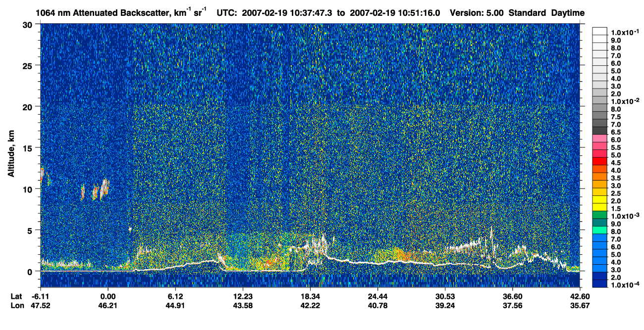Screen dimensions: 644x330
Task: Click colorbar label 7.5
Action: 617,117
